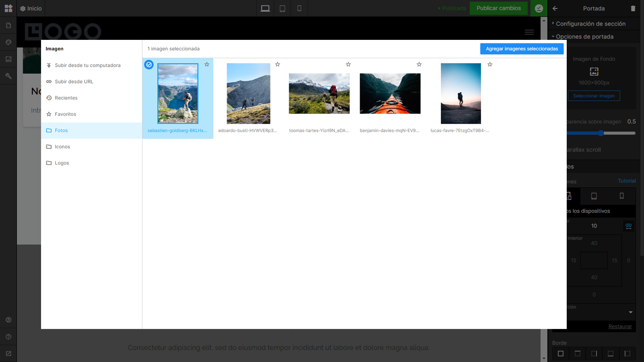Screen dimensions: 644x362
Task: Click the spacing value field showing 10
Action: [594, 226]
